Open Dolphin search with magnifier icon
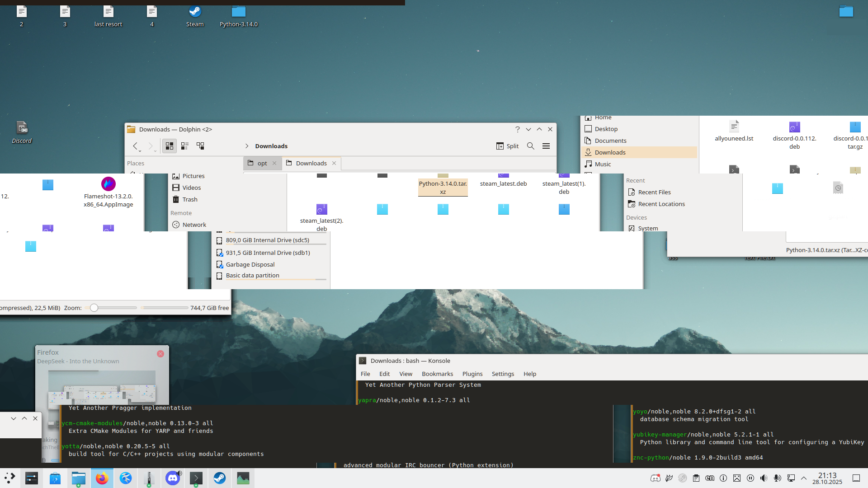 [x=531, y=146]
